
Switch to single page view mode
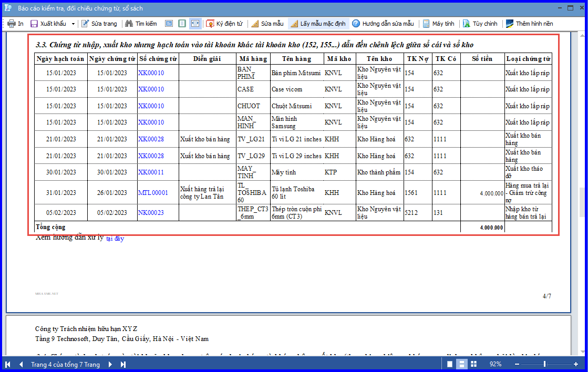click(450, 364)
